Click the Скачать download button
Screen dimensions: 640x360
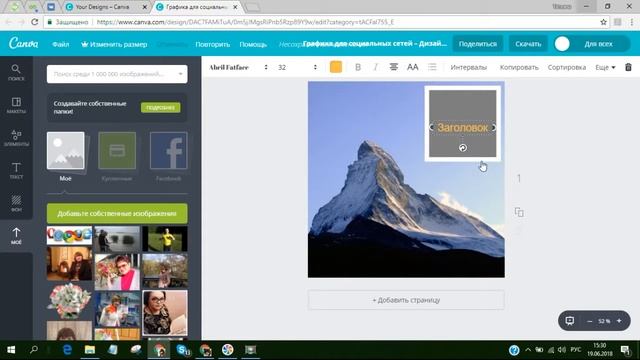tap(528, 44)
